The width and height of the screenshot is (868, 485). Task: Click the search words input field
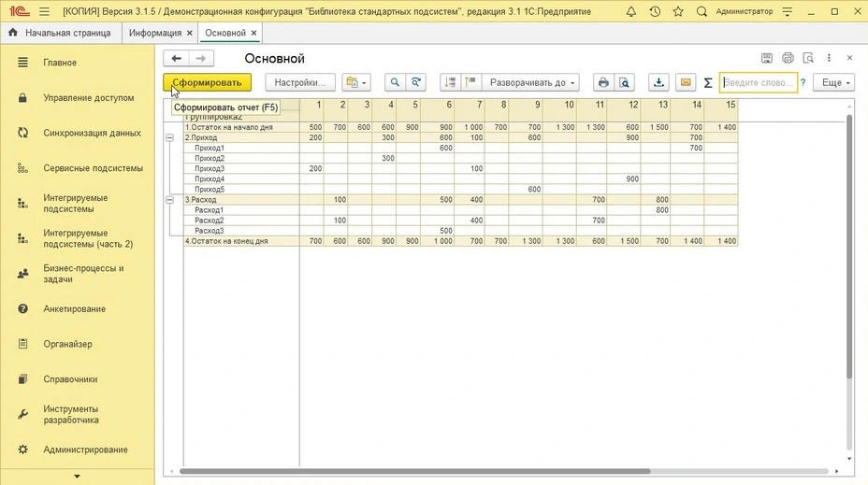[x=758, y=82]
